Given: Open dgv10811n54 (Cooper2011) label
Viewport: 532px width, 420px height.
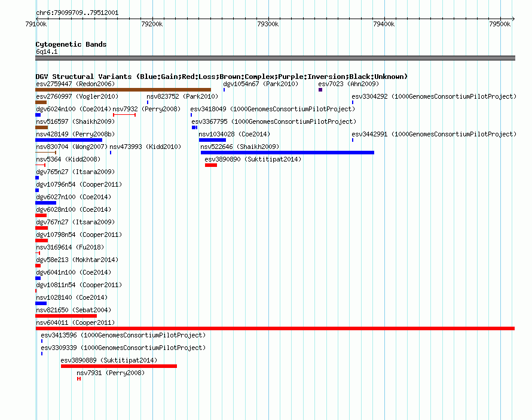Looking at the screenshot, I should [79, 285].
